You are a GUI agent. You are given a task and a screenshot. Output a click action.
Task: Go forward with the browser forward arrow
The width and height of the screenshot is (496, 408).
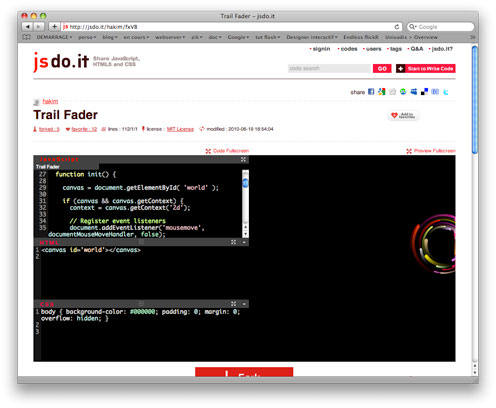pyautogui.click(x=39, y=27)
